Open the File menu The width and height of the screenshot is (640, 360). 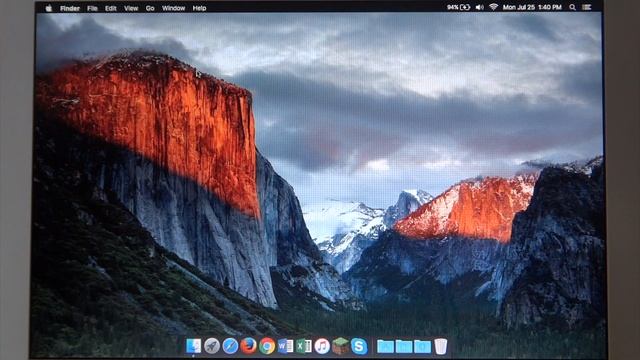pos(92,8)
